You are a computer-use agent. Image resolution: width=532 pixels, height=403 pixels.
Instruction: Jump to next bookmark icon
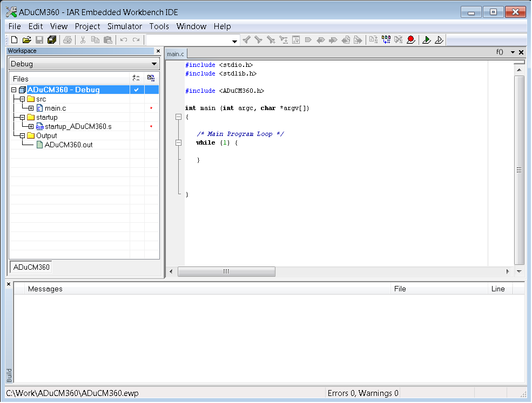[x=333, y=40]
